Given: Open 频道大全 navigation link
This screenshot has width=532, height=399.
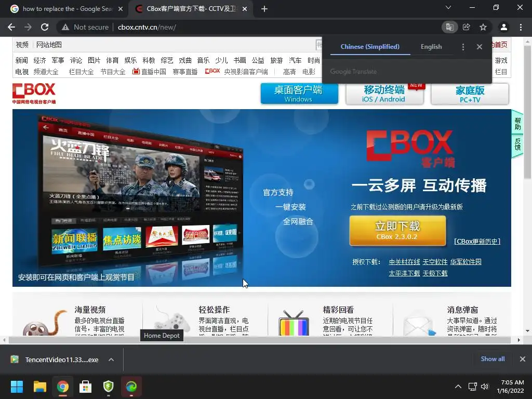Looking at the screenshot, I should tap(46, 72).
